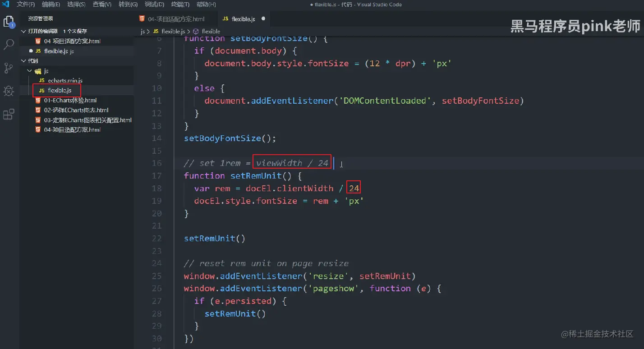Click the VS Code logo in title bar
The image size is (644, 349).
coord(6,5)
